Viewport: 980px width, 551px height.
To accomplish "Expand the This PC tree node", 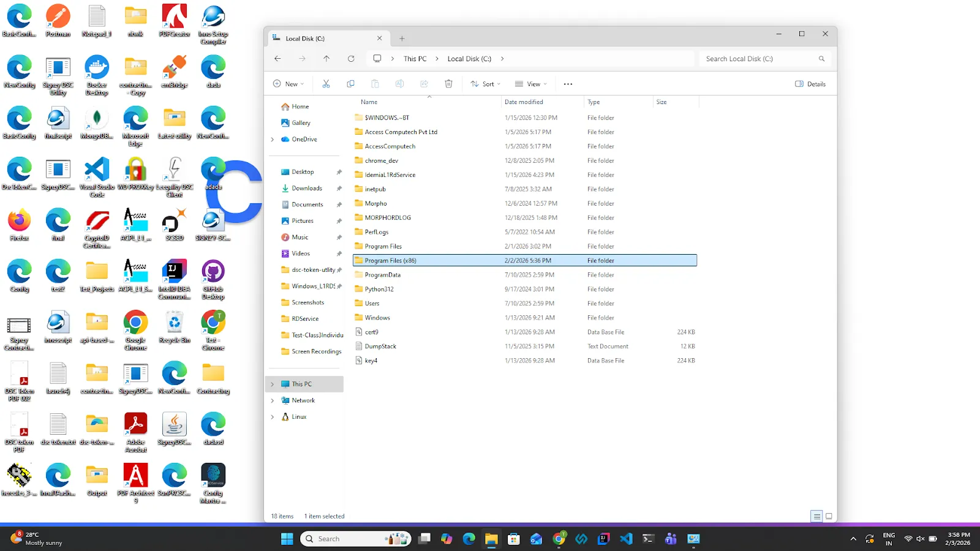I will coord(273,384).
